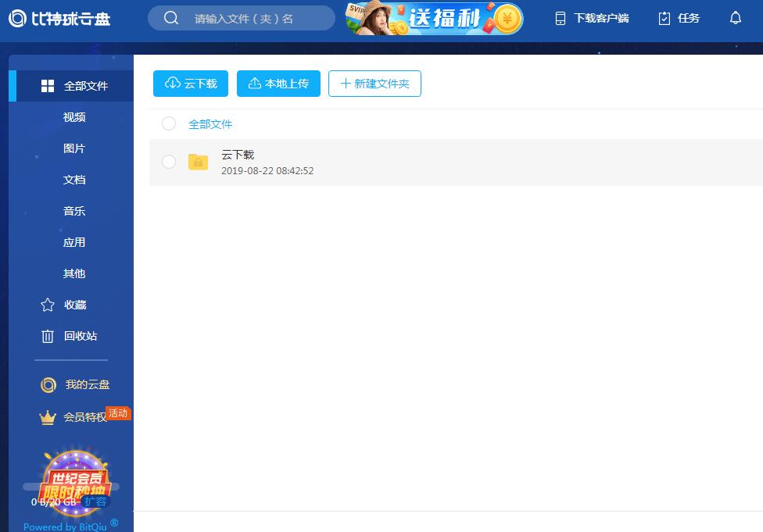This screenshot has width=763, height=532.
Task: Open notifications with the bell icon
Action: pyautogui.click(x=736, y=19)
